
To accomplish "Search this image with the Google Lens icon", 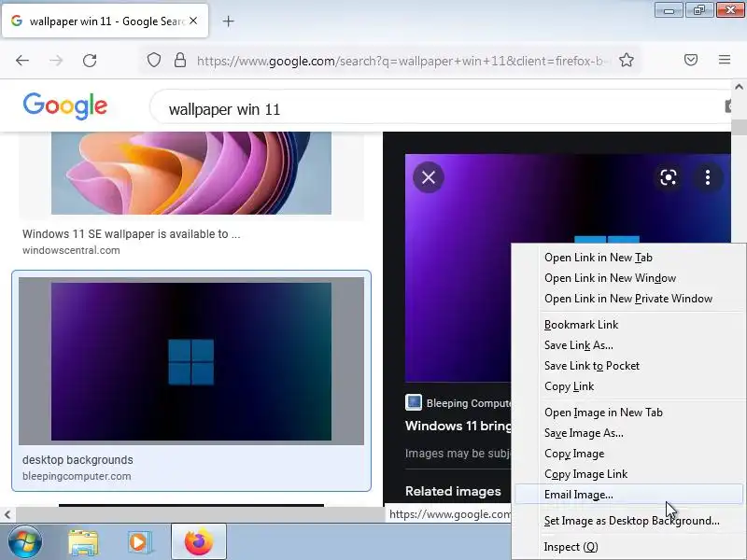I will 669,177.
